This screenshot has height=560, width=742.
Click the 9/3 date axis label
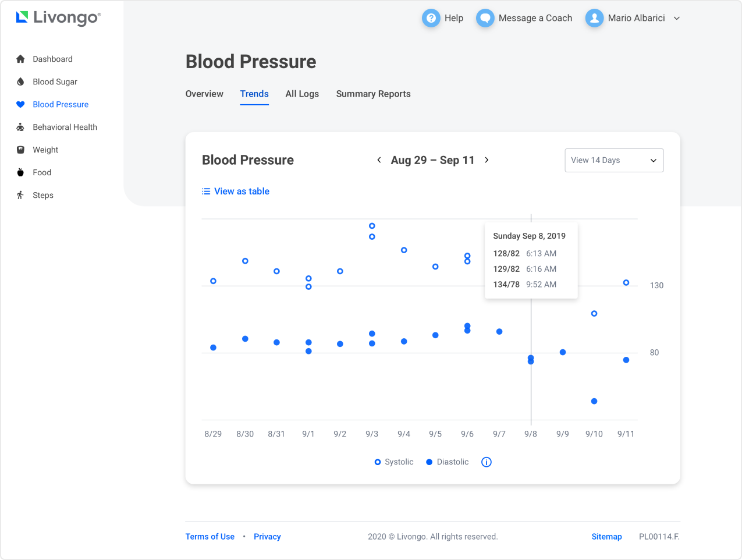coord(372,434)
